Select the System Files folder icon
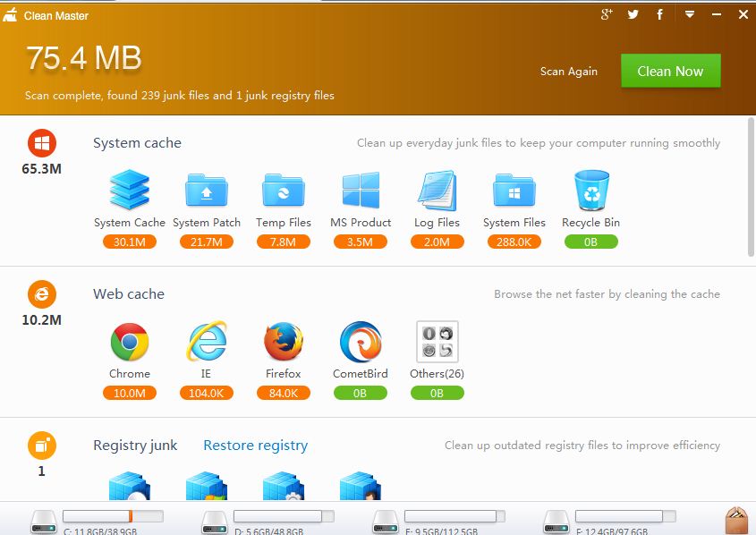Image resolution: width=756 pixels, height=535 pixels. (514, 190)
